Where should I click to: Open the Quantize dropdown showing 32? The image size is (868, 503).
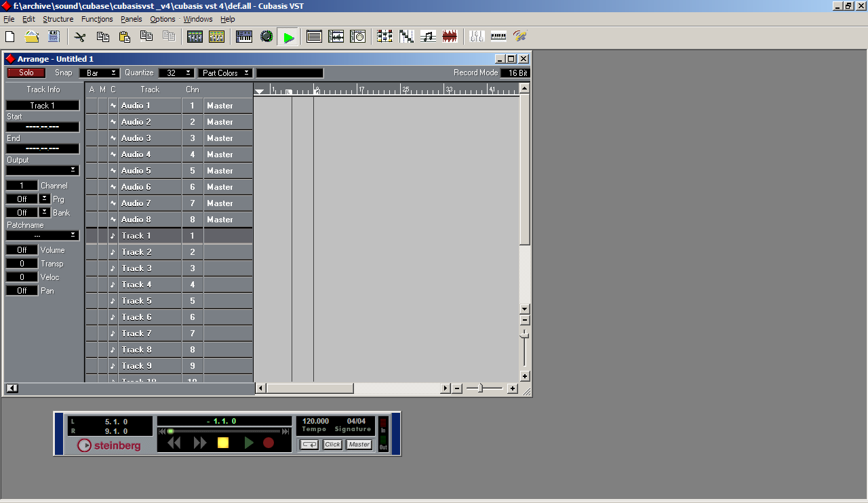pos(176,73)
